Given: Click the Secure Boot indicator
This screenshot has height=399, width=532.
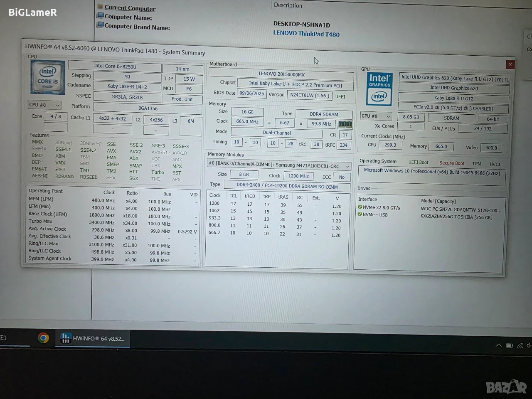Looking at the screenshot, I should click(452, 163).
